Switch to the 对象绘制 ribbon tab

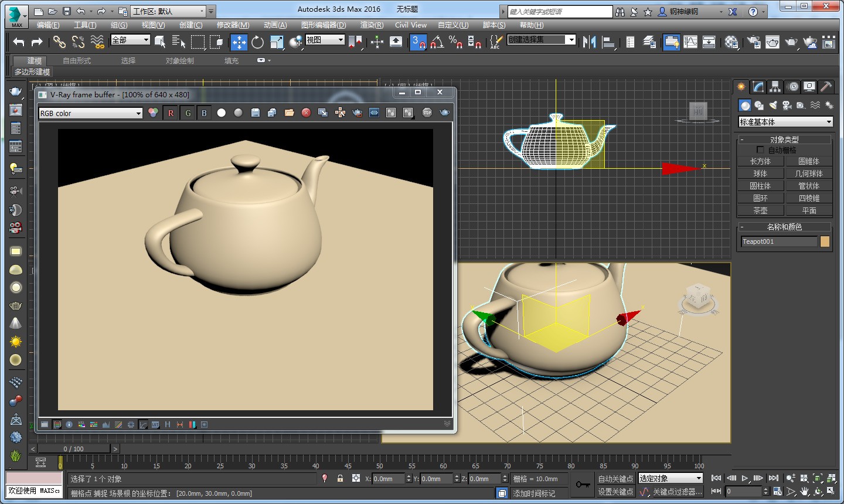point(179,60)
